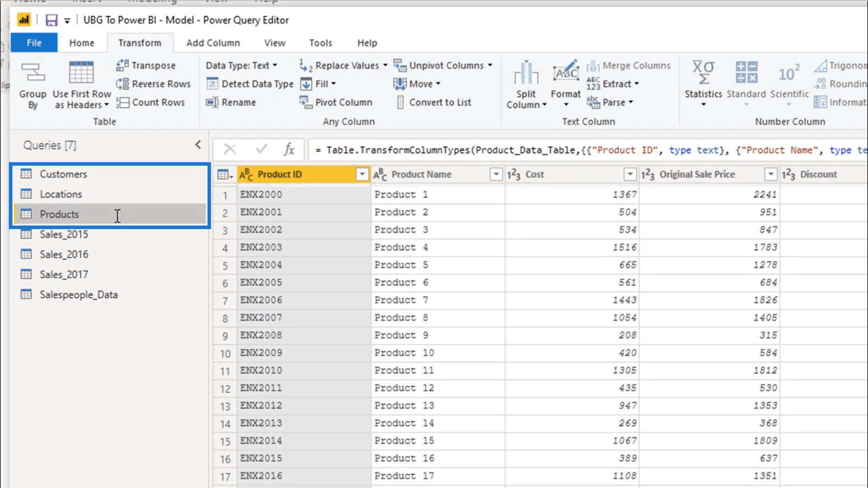Click Count Rows

tap(150, 102)
